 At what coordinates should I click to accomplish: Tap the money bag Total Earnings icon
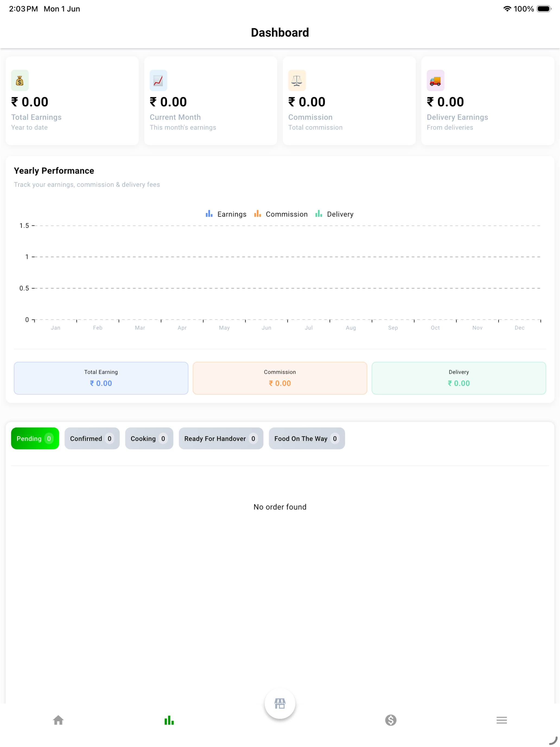pyautogui.click(x=20, y=80)
